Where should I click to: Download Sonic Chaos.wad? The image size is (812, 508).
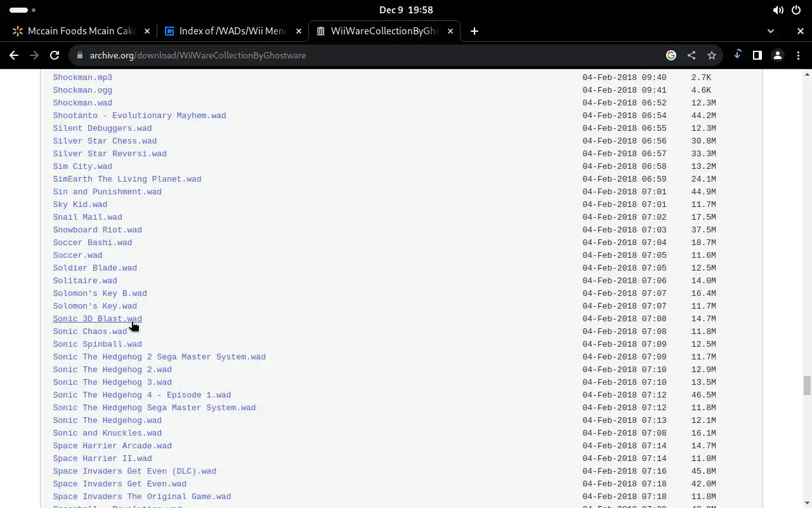(90, 331)
